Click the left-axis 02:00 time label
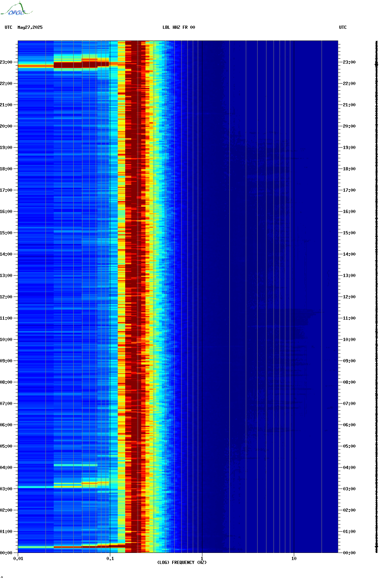Screen dimensions: 392x581 [x=6, y=510]
